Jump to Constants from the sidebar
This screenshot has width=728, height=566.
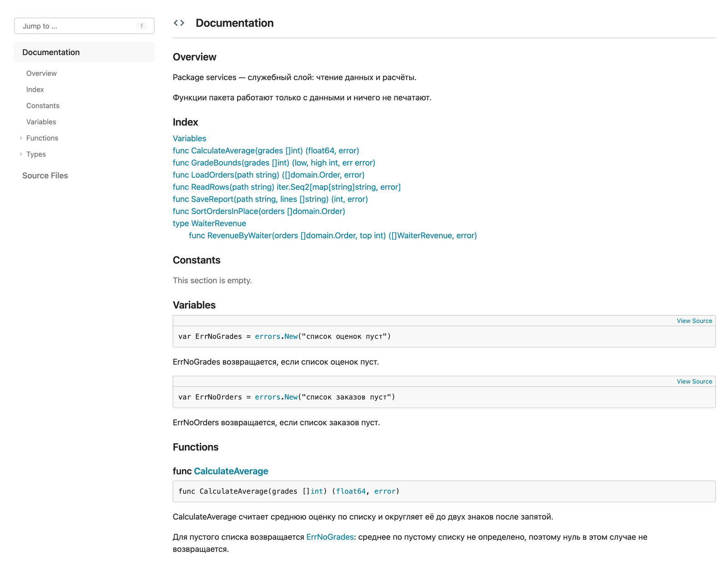43,106
